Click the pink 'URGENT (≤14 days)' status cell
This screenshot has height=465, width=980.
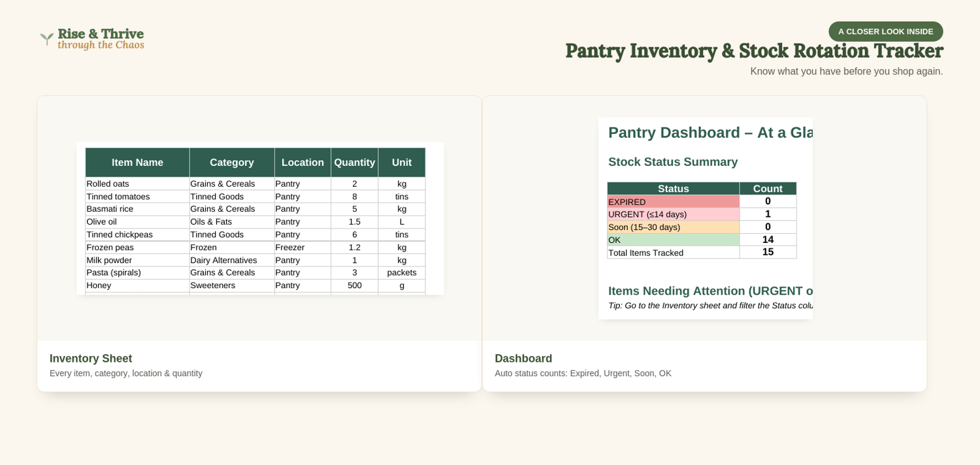673,214
